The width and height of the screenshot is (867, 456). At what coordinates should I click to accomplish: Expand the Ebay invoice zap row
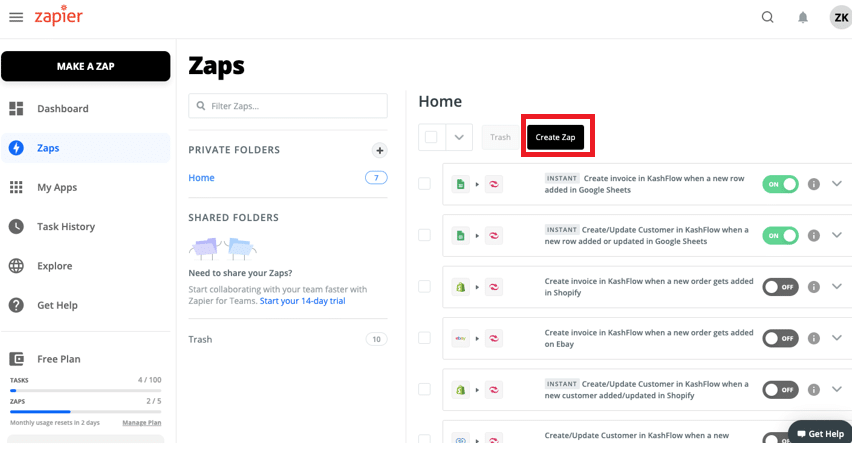837,338
